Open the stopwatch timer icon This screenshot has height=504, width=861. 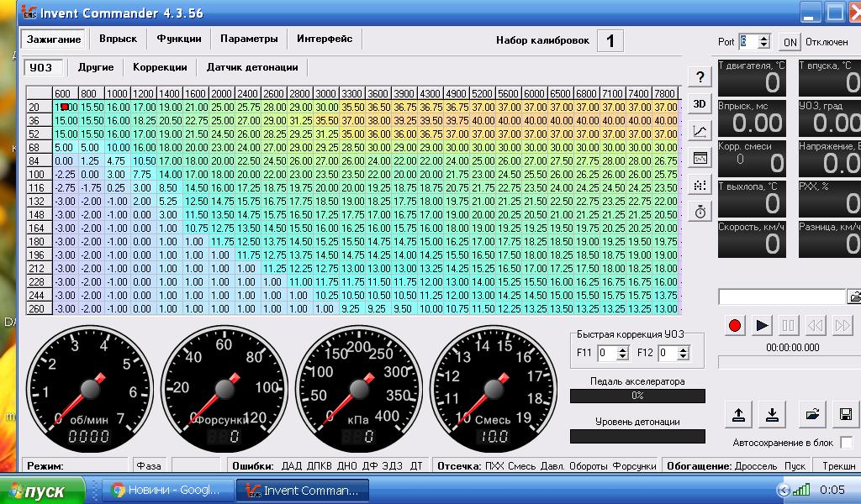point(700,212)
